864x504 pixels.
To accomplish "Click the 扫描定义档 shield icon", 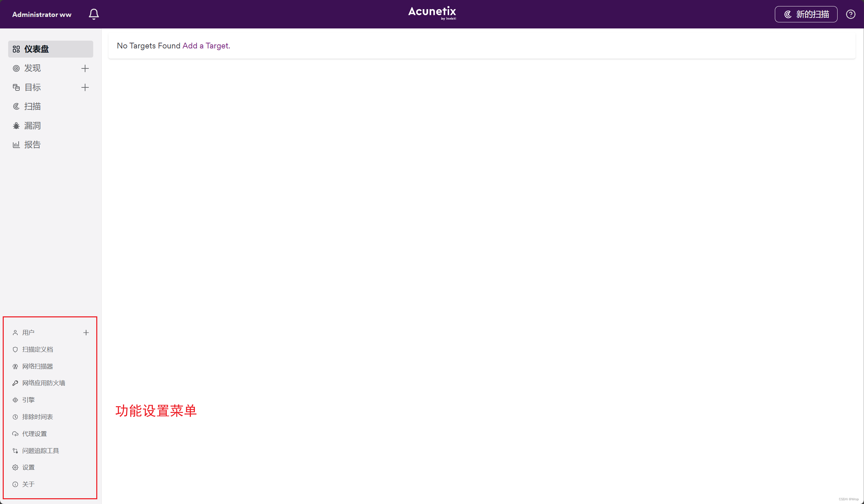I will 15,350.
